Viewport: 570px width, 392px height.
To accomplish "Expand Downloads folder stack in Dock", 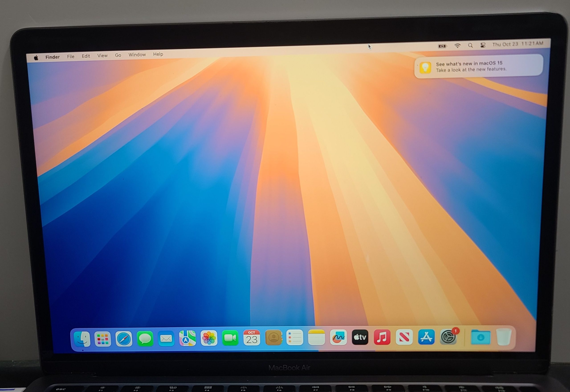I will coord(480,337).
